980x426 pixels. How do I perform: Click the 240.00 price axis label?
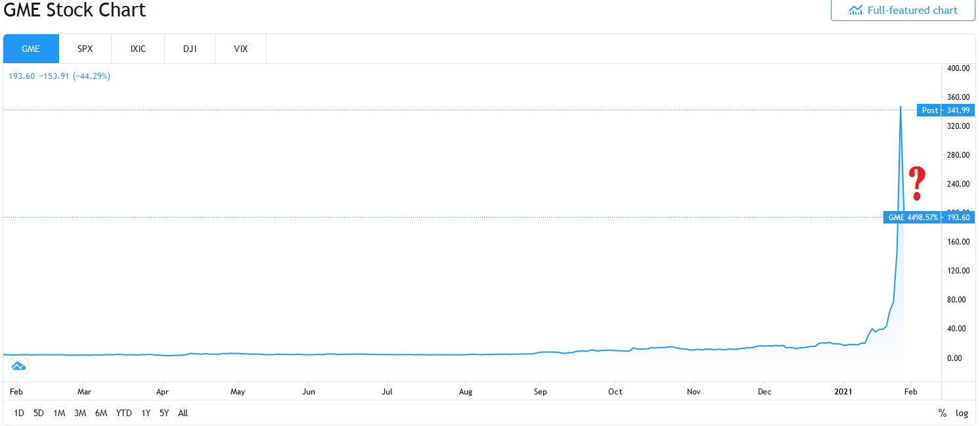[x=958, y=184]
